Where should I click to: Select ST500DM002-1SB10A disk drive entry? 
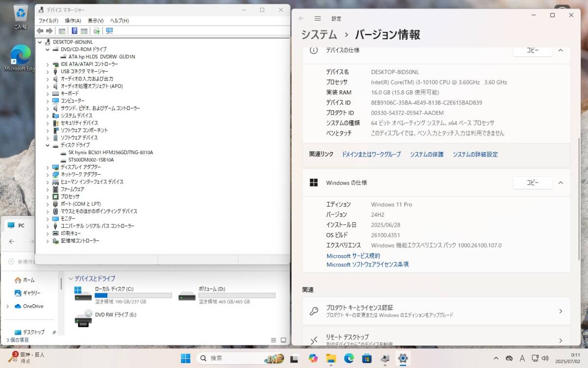[91, 160]
